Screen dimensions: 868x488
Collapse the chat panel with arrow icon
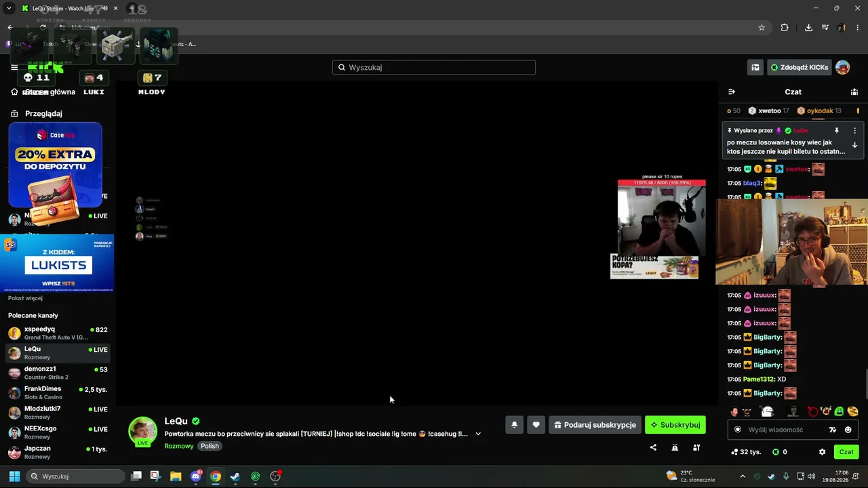732,91
